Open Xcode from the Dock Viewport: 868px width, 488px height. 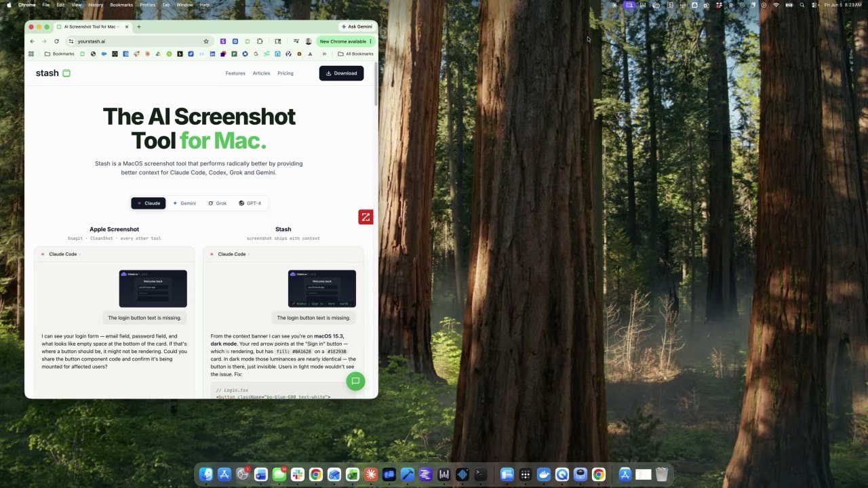408,474
